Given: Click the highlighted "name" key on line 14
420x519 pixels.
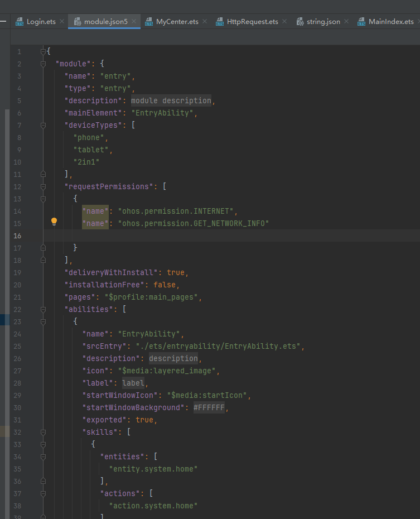Looking at the screenshot, I should click(x=95, y=211).
